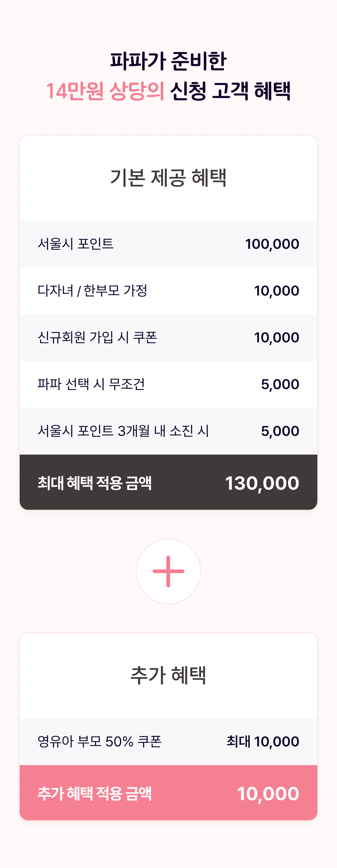This screenshot has width=337, height=868.
Task: Click the 100,000 point amount
Action: click(272, 244)
